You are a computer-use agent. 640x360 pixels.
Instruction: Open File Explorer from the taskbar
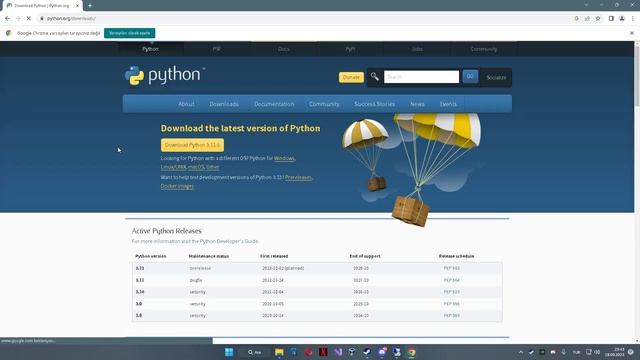pyautogui.click(x=279, y=352)
